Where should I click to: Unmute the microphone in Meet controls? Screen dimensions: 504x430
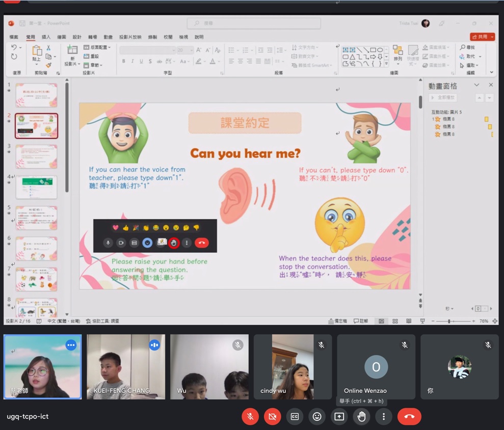click(x=250, y=416)
